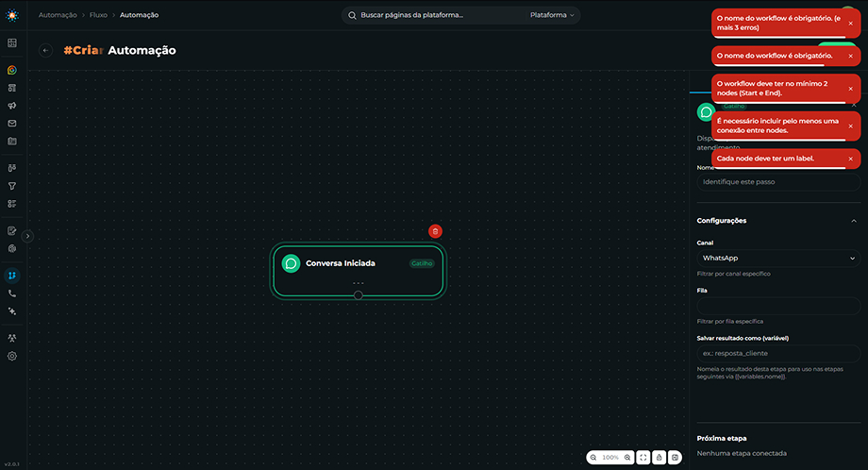Image resolution: width=868 pixels, height=470 pixels.
Task: Click the 100% zoom level text
Action: click(x=610, y=458)
